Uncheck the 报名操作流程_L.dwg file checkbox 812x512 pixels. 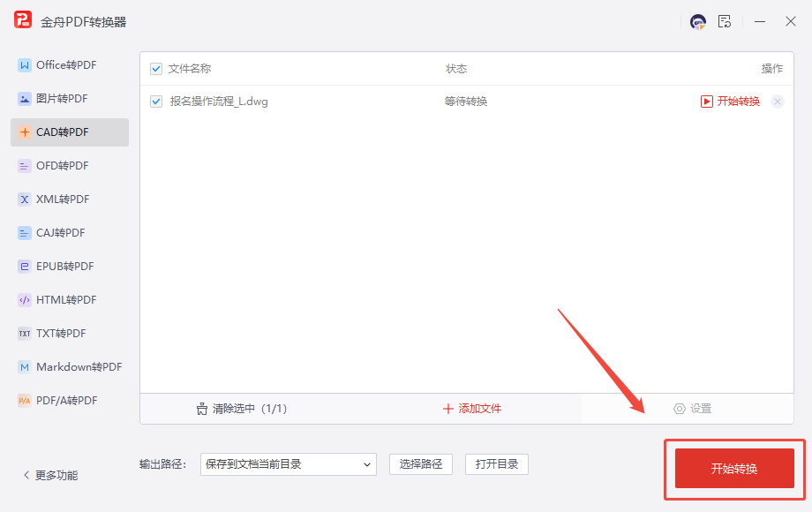[x=156, y=102]
